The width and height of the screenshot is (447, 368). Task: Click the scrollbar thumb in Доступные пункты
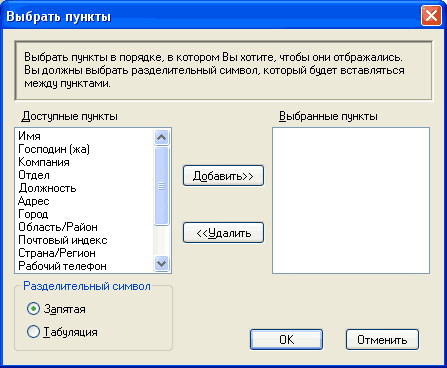click(x=162, y=186)
